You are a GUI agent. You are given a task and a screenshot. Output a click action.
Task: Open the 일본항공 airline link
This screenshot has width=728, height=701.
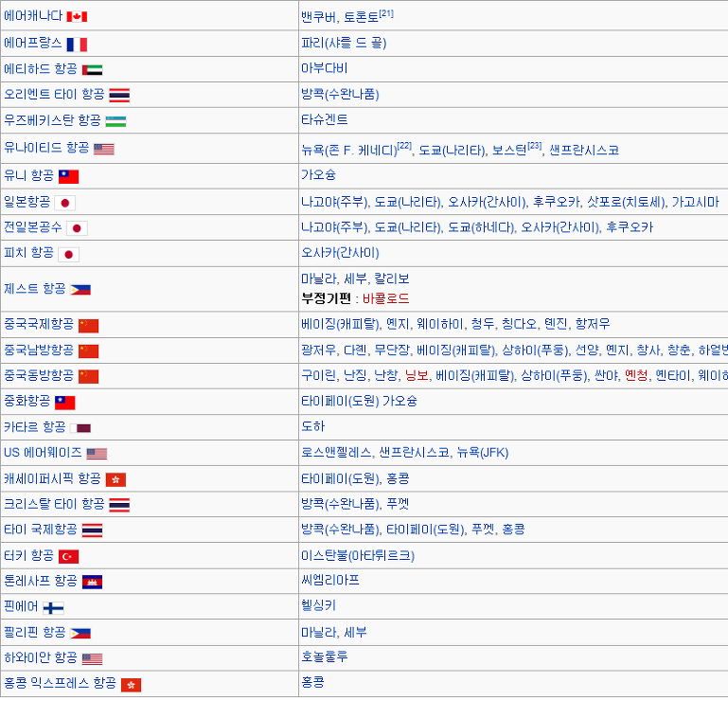27,202
